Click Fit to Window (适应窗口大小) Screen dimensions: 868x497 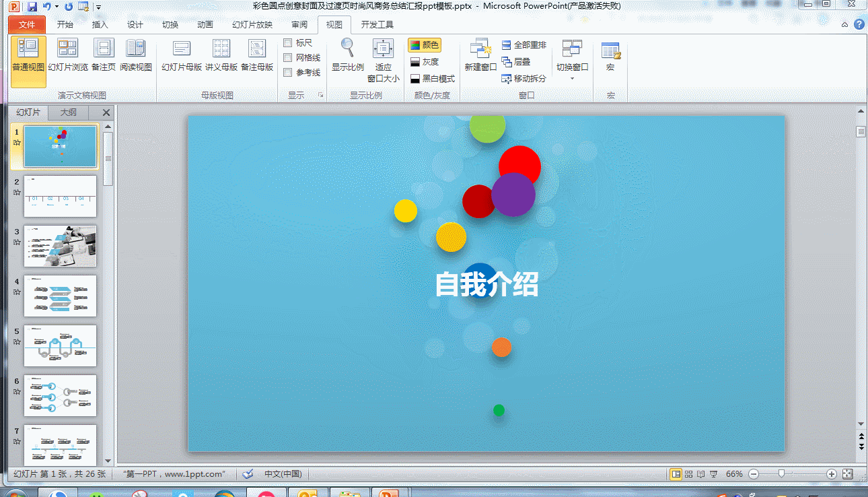tap(383, 60)
